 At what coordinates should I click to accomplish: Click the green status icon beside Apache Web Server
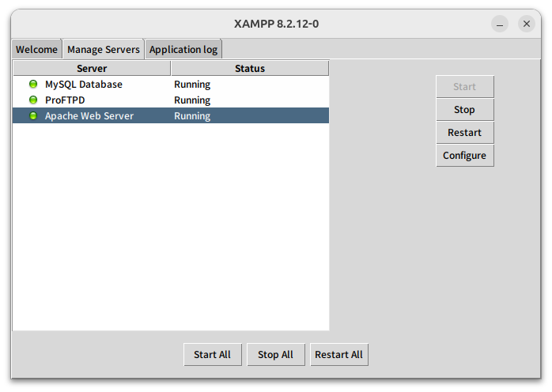point(33,116)
